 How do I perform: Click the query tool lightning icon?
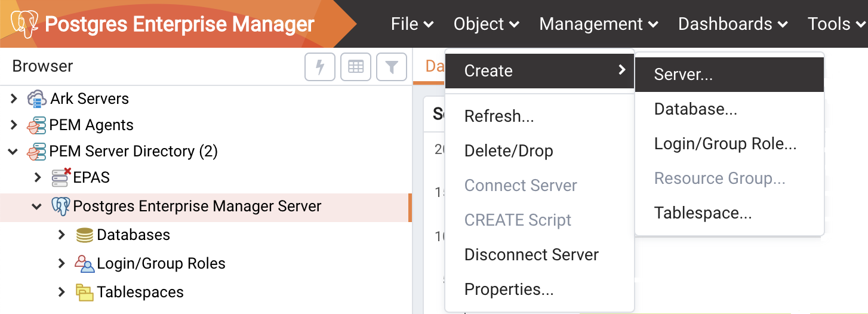click(320, 67)
